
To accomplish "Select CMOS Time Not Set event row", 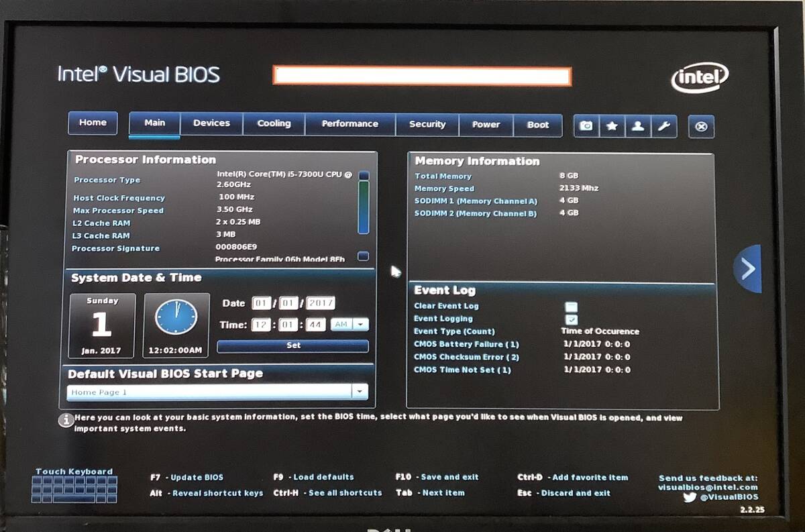I will tap(522, 370).
